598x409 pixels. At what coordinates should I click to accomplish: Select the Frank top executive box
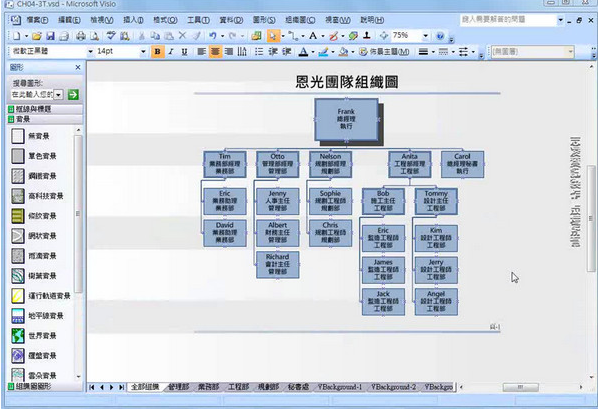coord(346,119)
